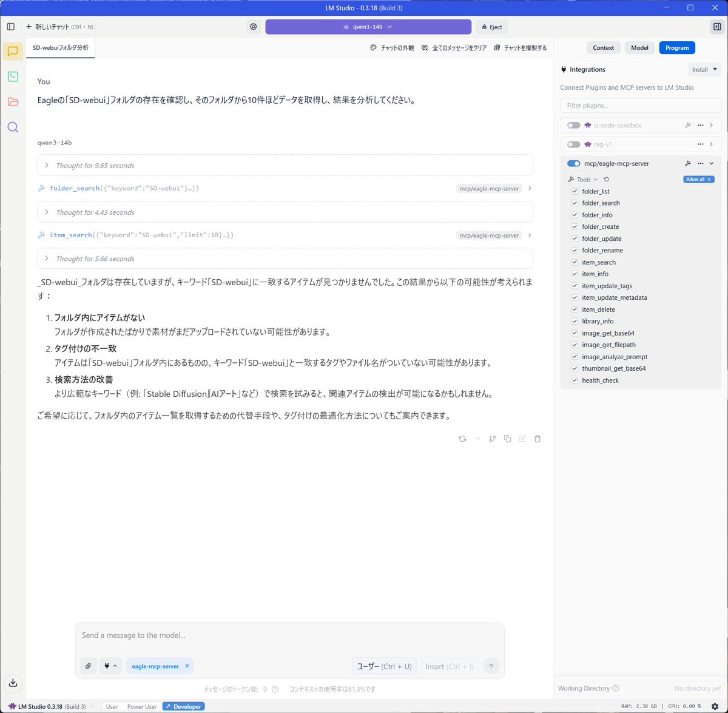Edit the assistant message
The image size is (728, 713).
(522, 439)
